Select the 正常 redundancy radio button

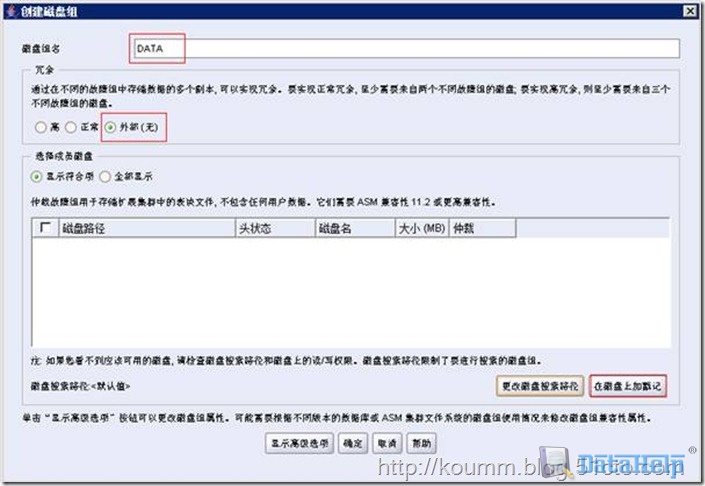(x=71, y=128)
